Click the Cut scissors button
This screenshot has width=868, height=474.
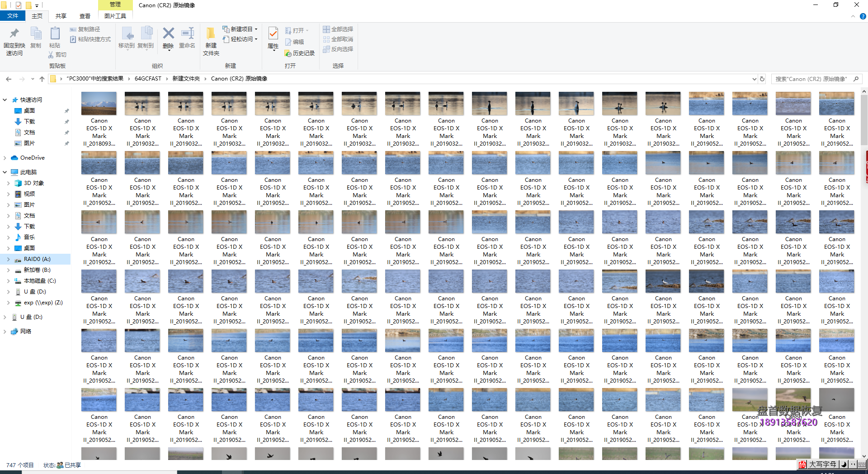tap(57, 55)
